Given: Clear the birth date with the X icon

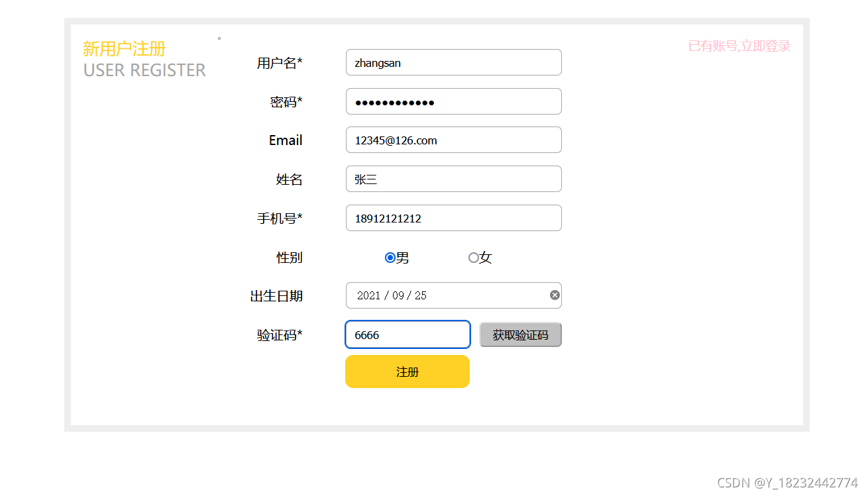Looking at the screenshot, I should [x=555, y=295].
